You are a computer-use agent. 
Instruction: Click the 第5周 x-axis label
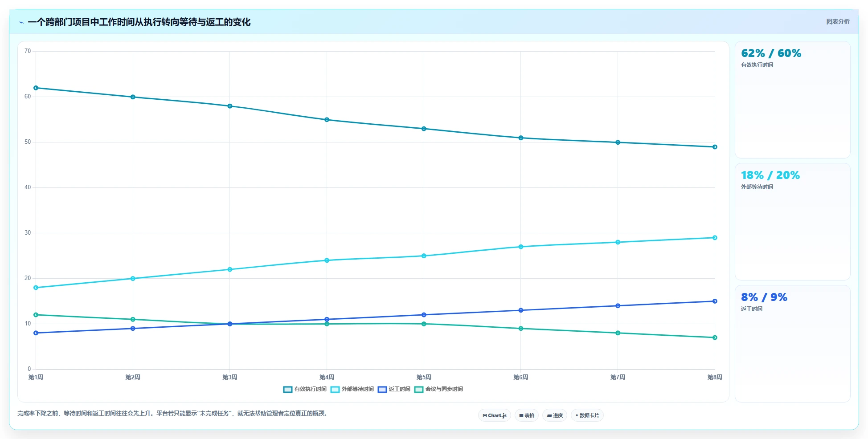click(x=424, y=377)
